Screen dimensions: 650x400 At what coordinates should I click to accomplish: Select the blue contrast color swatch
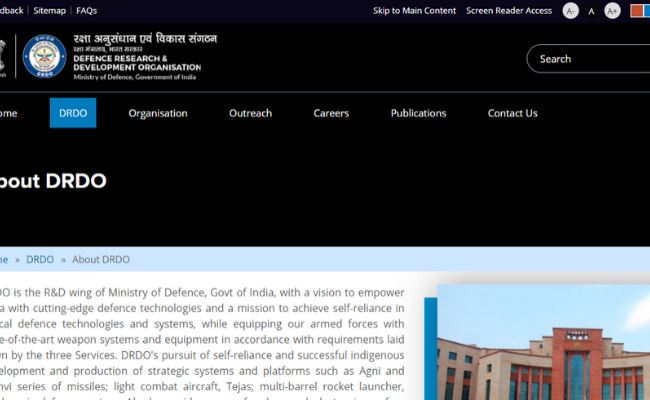coord(647,11)
